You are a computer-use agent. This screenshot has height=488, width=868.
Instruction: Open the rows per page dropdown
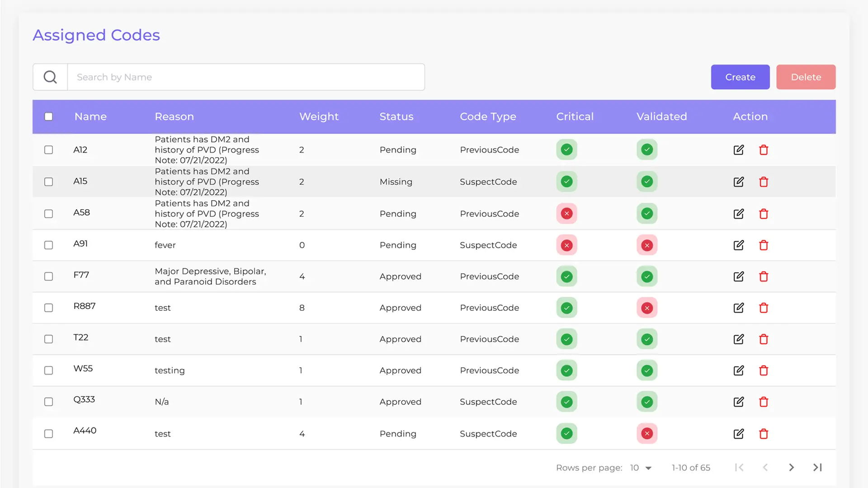pos(641,468)
